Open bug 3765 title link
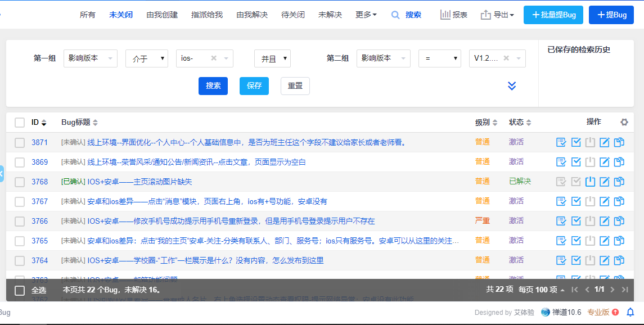The height and width of the screenshot is (325, 644). pyautogui.click(x=273, y=241)
